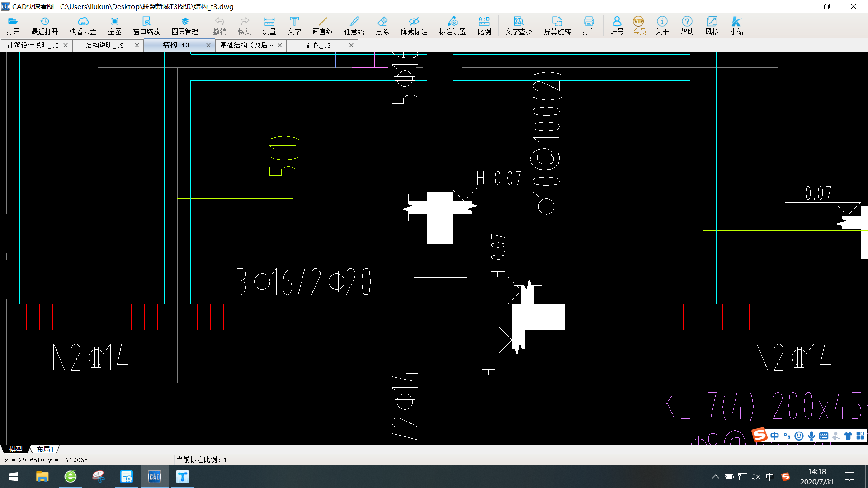Viewport: 868px width, 488px height.
Task: Close the 基础结构 tab
Action: tap(280, 45)
